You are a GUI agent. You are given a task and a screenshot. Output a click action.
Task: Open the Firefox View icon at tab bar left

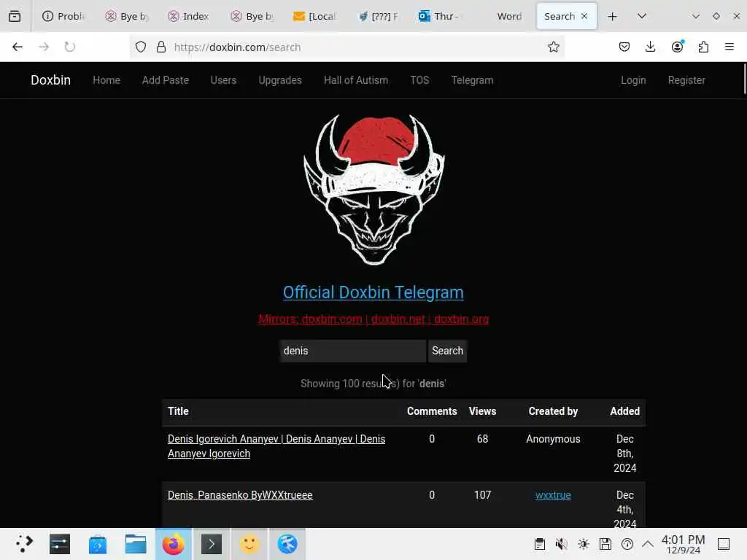click(15, 16)
